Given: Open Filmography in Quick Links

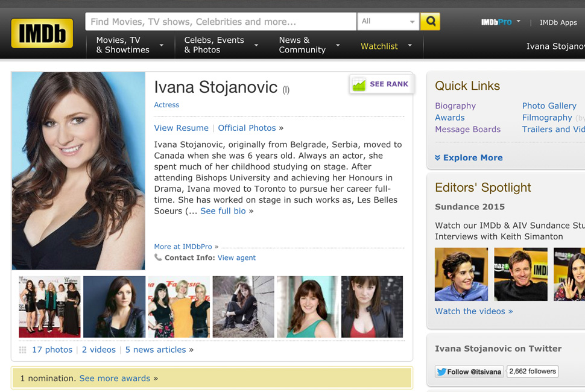Looking at the screenshot, I should coord(547,118).
